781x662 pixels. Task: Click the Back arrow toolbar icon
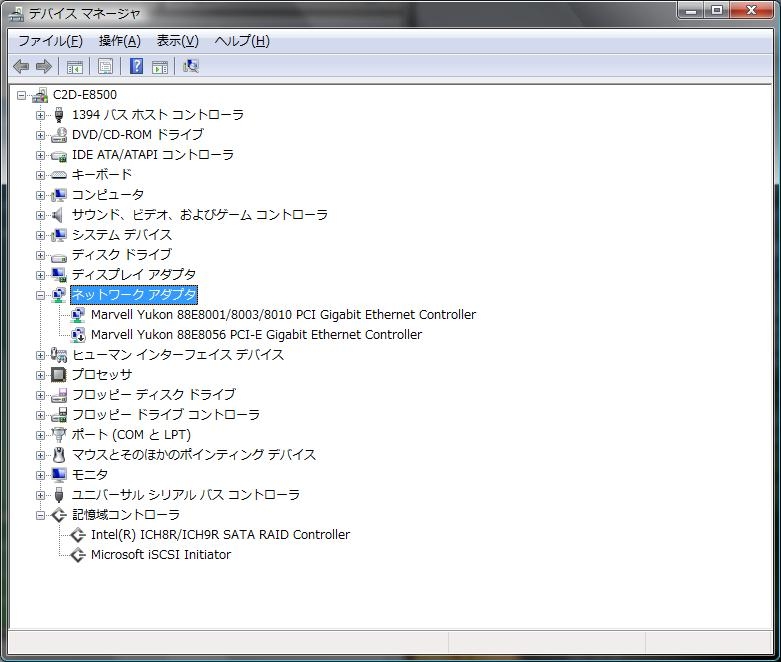[21, 66]
